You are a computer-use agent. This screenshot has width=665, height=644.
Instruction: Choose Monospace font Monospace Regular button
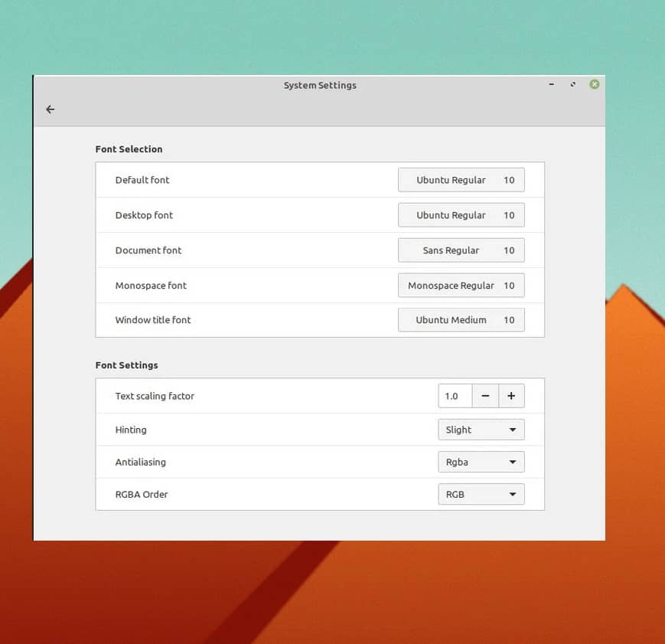461,286
